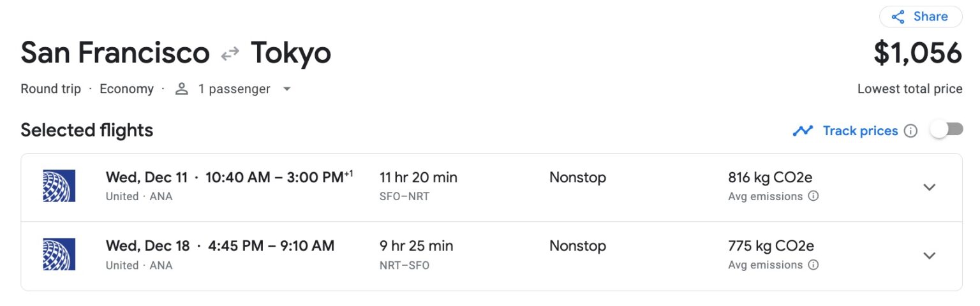The height and width of the screenshot is (306, 980).
Task: Open the passenger count dropdown arrow
Action: [287, 89]
